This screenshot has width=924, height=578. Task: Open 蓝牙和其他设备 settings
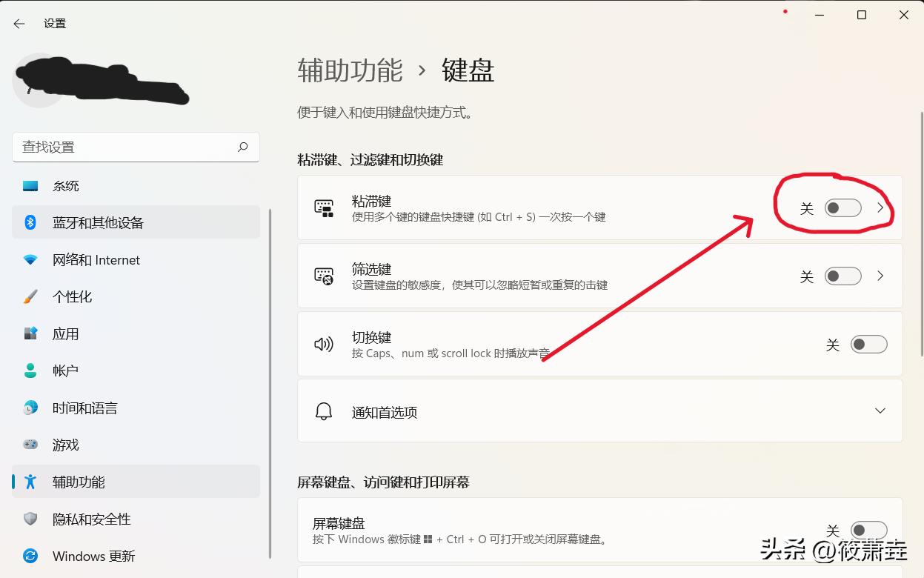point(30,222)
